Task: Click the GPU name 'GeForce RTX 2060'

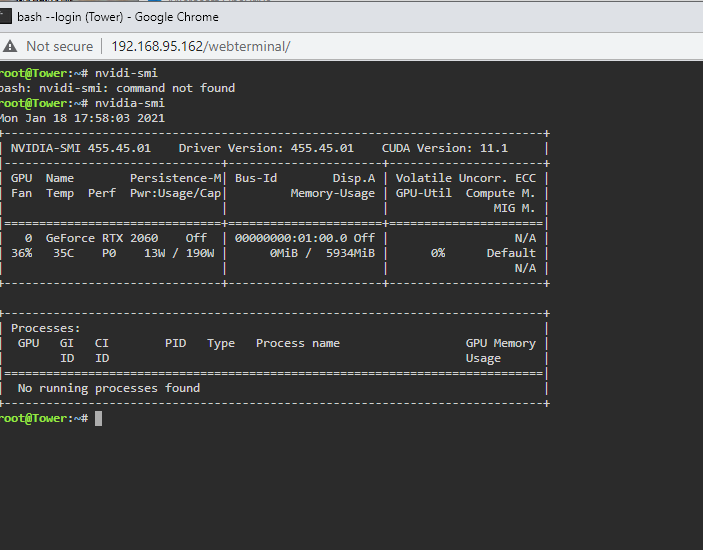Action: pyautogui.click(x=102, y=238)
